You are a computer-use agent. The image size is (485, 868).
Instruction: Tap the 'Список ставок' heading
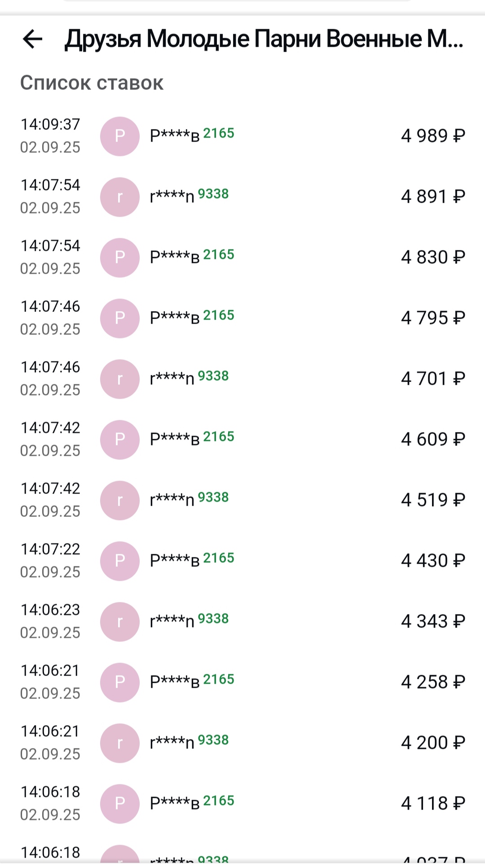click(92, 83)
